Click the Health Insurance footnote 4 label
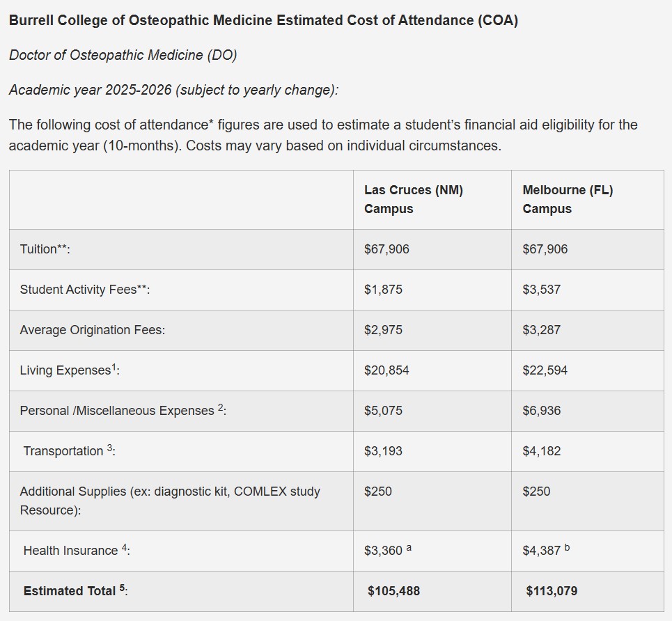Screen dimensions: 672x621 pyautogui.click(x=77, y=551)
